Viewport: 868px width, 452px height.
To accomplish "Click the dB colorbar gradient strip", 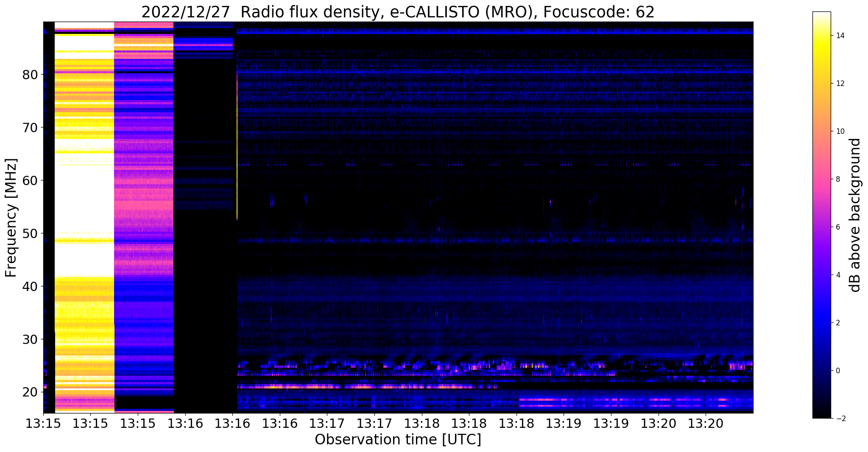I will [x=821, y=215].
